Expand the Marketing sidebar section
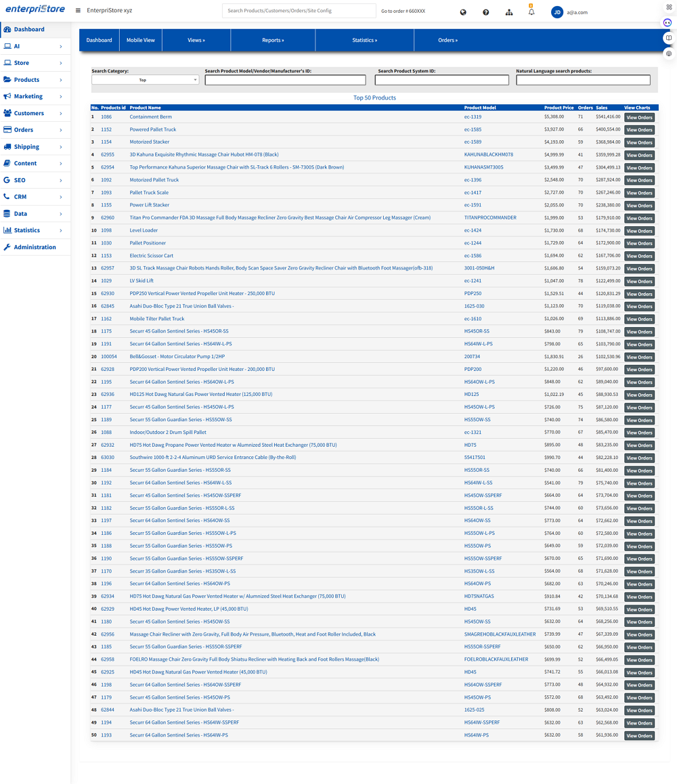 click(x=35, y=96)
